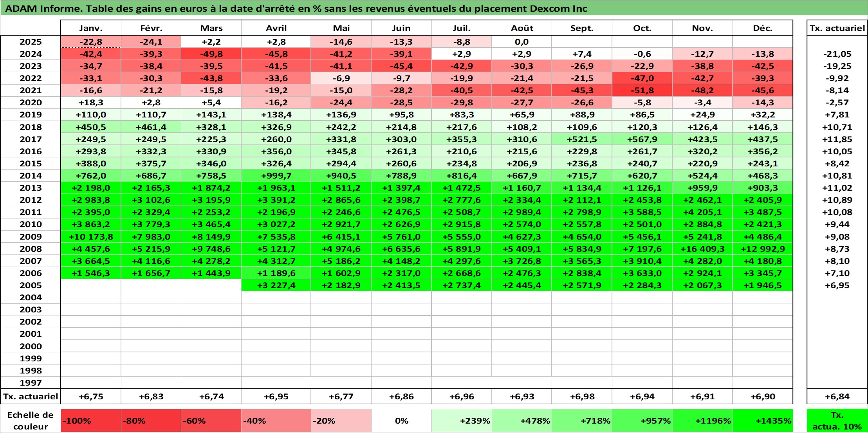
Task: Click the empty January 2004 cell
Action: tap(91, 298)
